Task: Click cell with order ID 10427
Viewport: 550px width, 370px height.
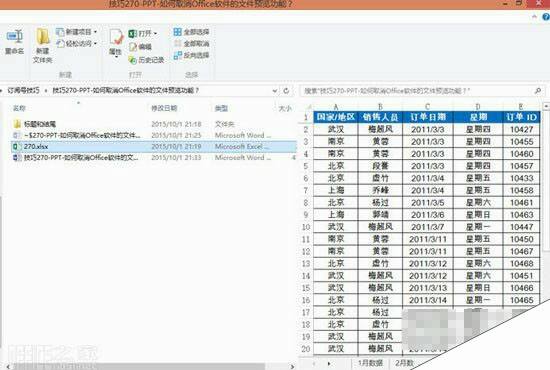Action: pyautogui.click(x=521, y=129)
